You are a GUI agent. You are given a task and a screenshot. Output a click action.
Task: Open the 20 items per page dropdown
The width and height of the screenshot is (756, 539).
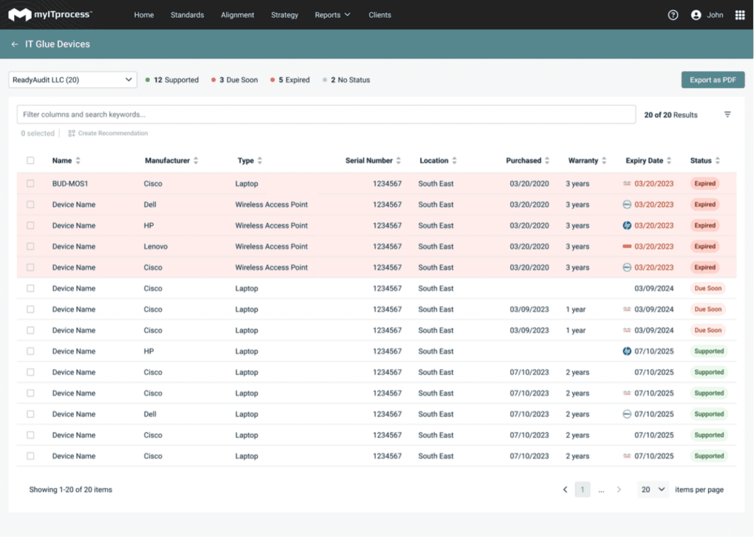pyautogui.click(x=653, y=490)
